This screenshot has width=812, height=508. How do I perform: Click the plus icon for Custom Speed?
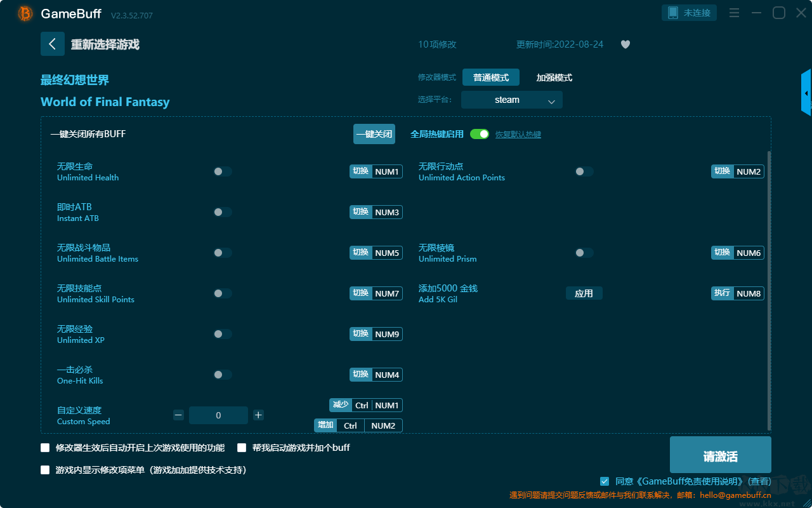point(258,415)
